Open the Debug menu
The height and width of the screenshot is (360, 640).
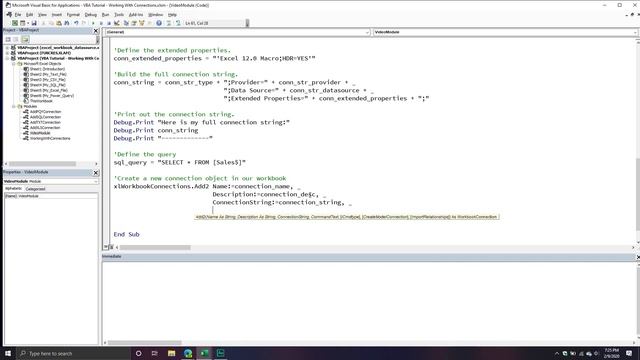click(91, 15)
